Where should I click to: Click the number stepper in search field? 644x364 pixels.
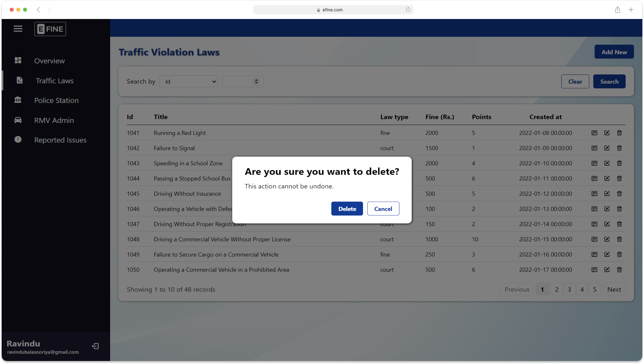[x=256, y=81]
